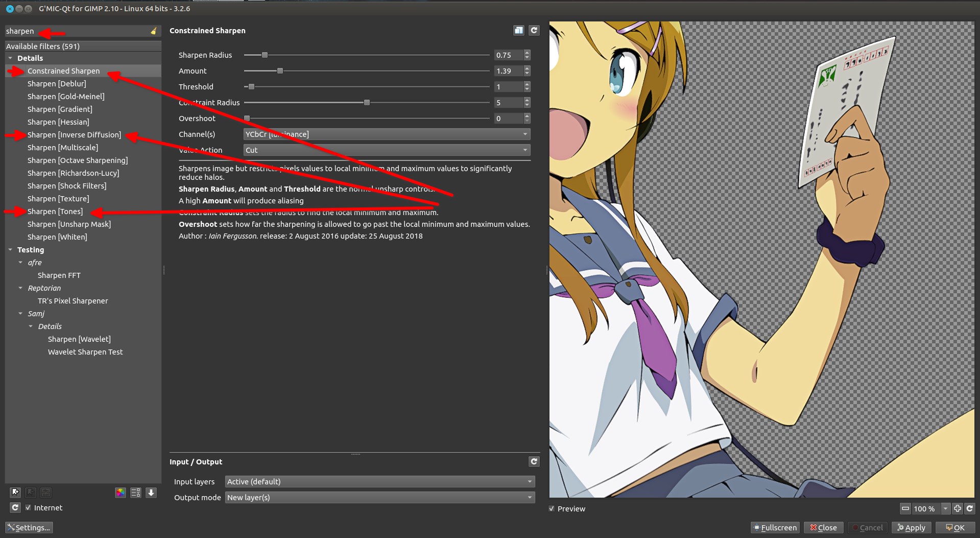Viewport: 980px width, 538px height.
Task: Open the Settings dialog
Action: [29, 528]
